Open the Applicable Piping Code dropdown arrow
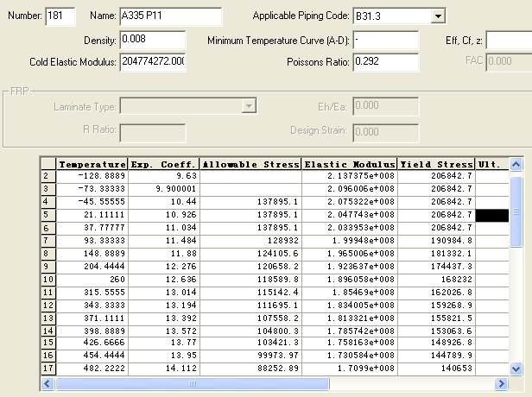The width and height of the screenshot is (532, 397). [x=437, y=16]
